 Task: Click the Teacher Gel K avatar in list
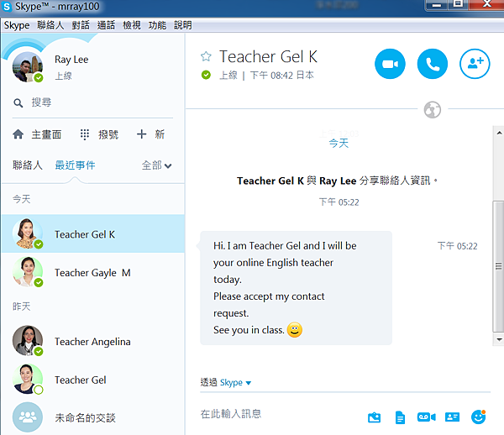28,233
